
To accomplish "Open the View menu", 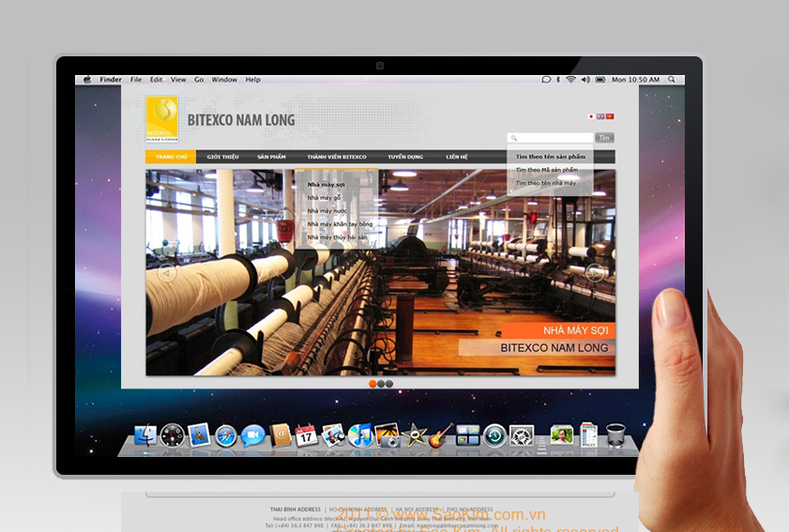I will tap(178, 80).
